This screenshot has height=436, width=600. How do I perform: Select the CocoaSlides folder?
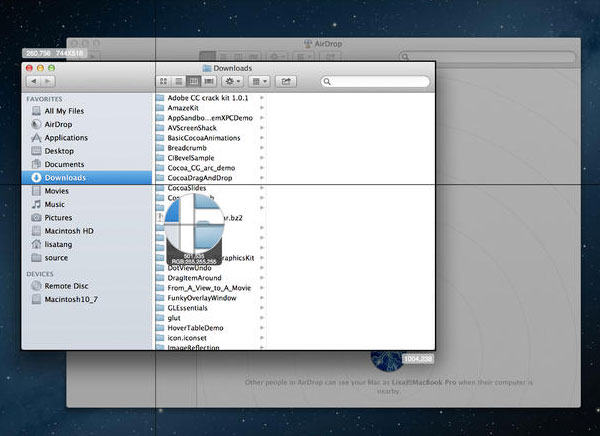coord(210,188)
